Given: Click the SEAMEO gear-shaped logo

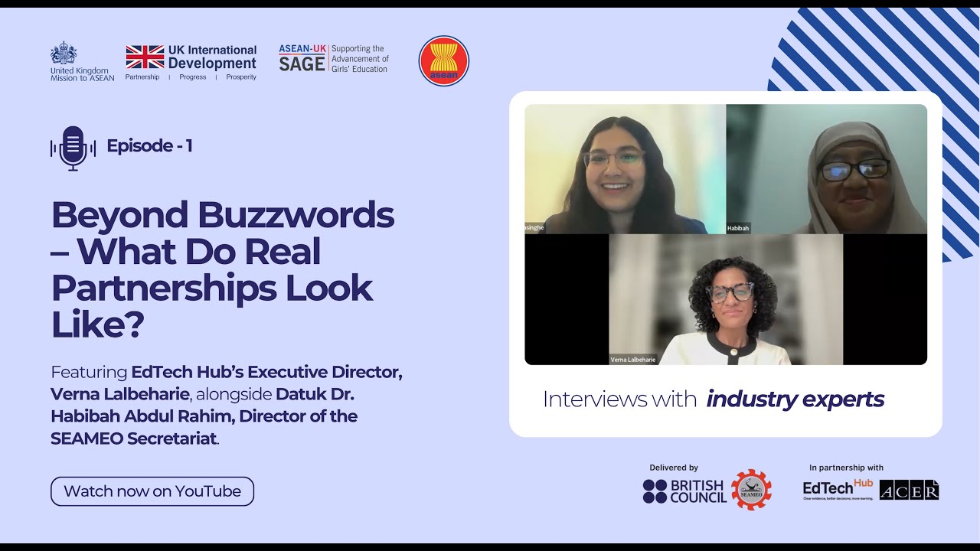Looking at the screenshot, I should pos(751,490).
